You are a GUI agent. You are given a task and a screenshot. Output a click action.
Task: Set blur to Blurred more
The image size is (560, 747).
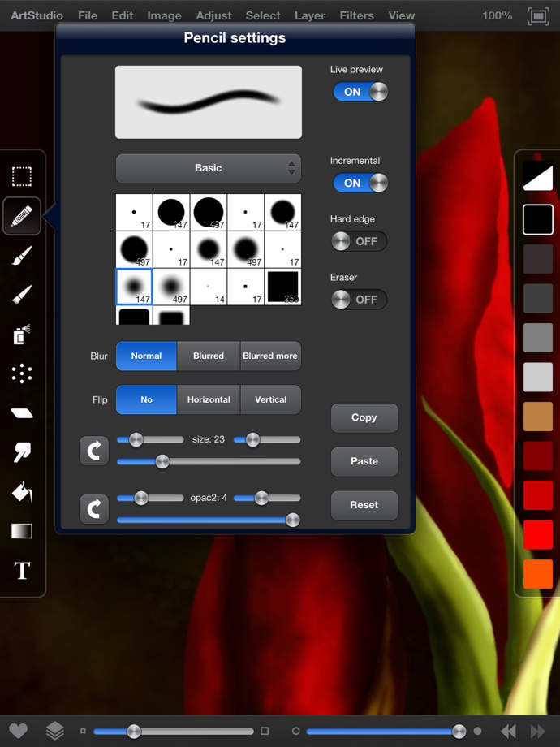tap(270, 356)
